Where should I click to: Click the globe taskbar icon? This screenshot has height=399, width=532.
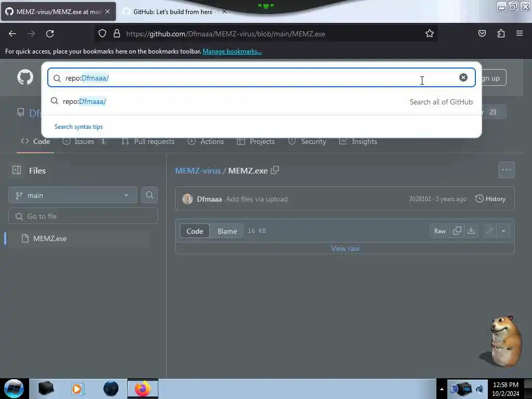(x=111, y=389)
